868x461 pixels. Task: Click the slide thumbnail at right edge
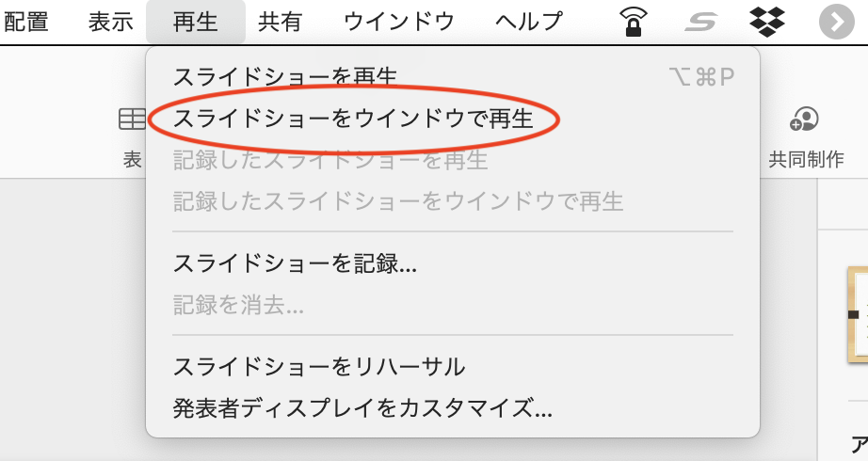[858, 314]
